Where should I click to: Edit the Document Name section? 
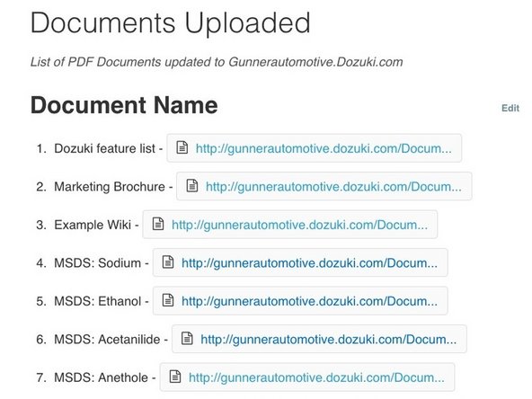click(x=510, y=108)
